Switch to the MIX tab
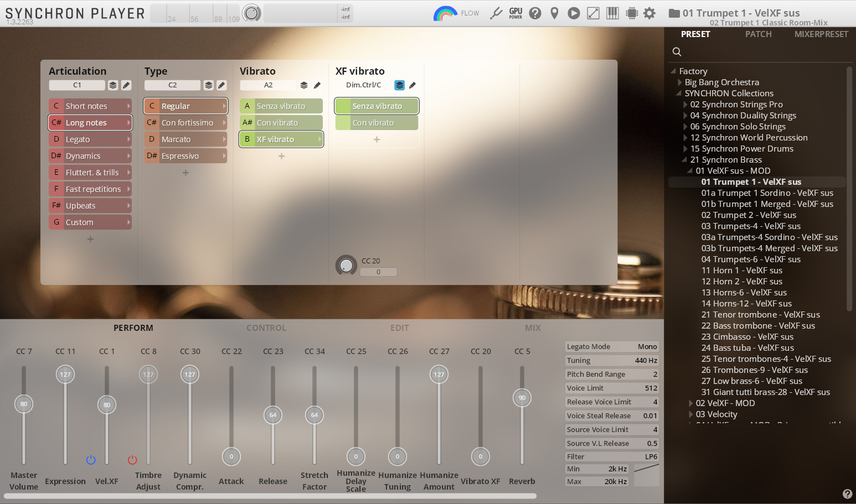Screen dimensions: 856x504 (533, 328)
